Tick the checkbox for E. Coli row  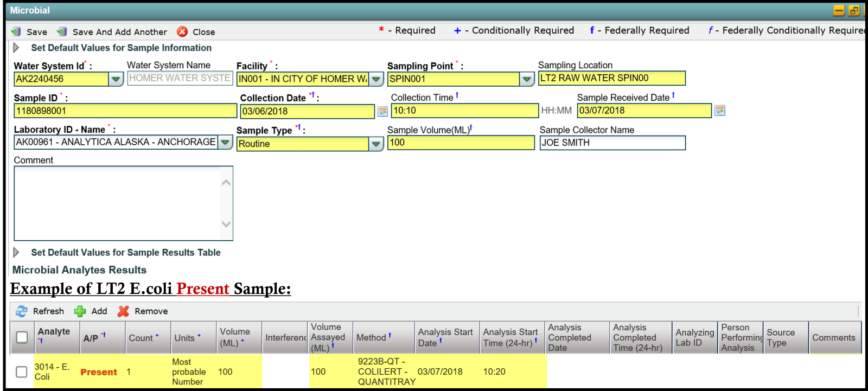click(22, 372)
